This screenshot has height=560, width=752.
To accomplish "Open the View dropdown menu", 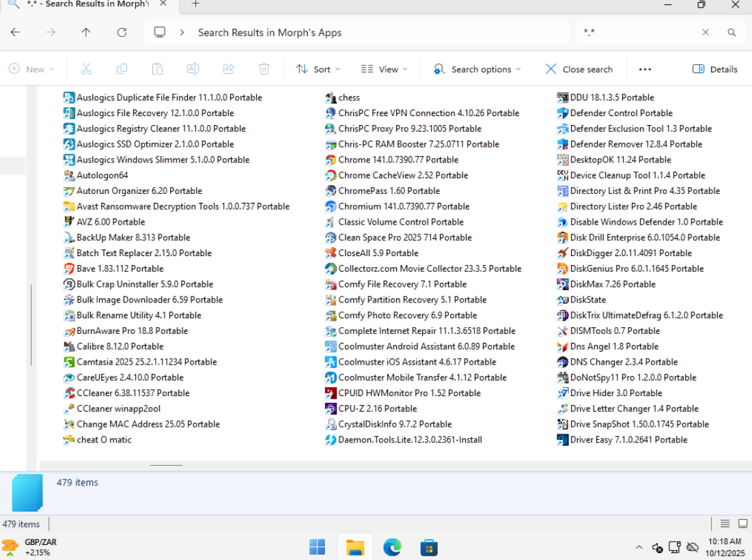I will [384, 69].
